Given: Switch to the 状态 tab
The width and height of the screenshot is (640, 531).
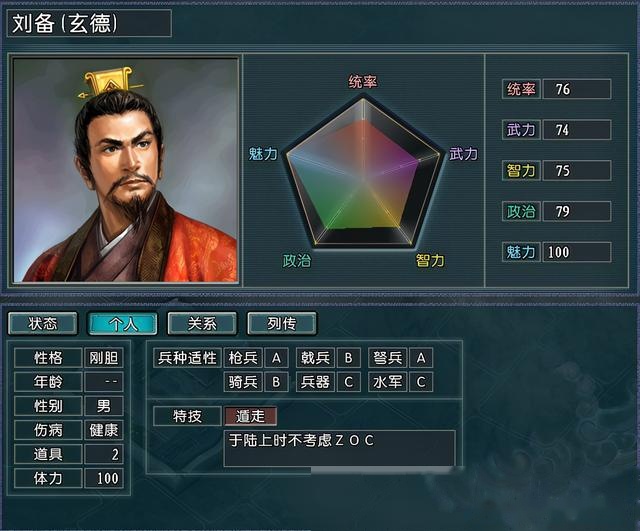Looking at the screenshot, I should (43, 324).
